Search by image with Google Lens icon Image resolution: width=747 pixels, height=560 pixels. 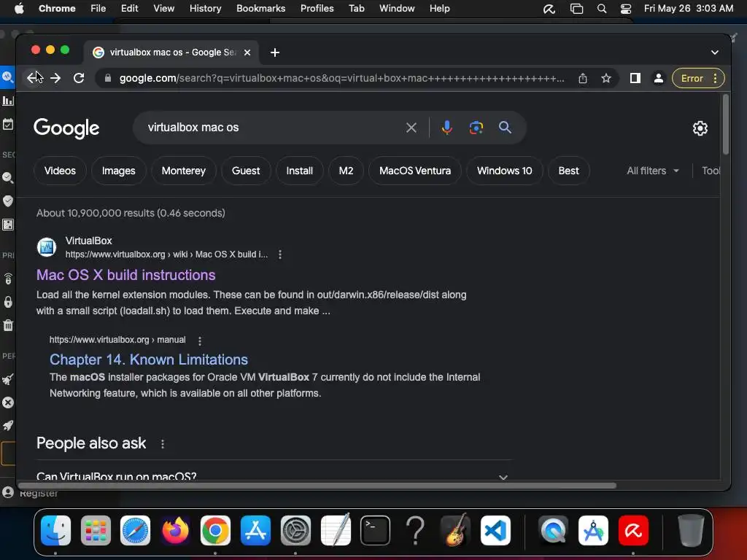pyautogui.click(x=476, y=128)
